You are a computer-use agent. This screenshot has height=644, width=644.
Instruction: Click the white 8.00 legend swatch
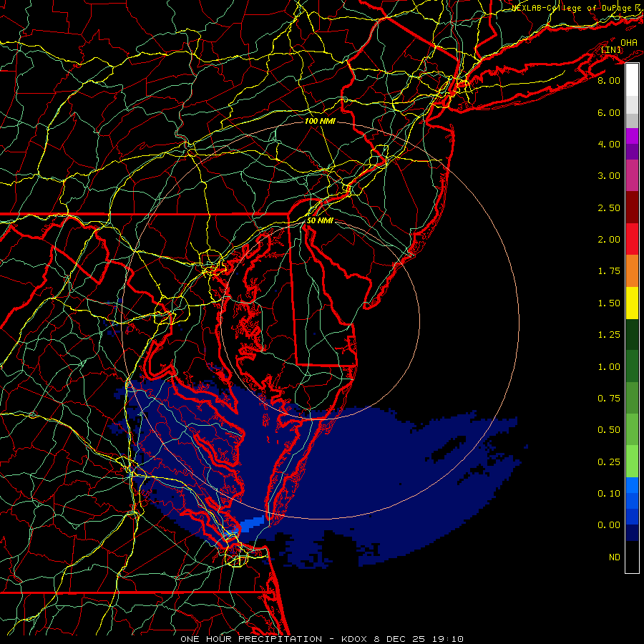coord(632,80)
